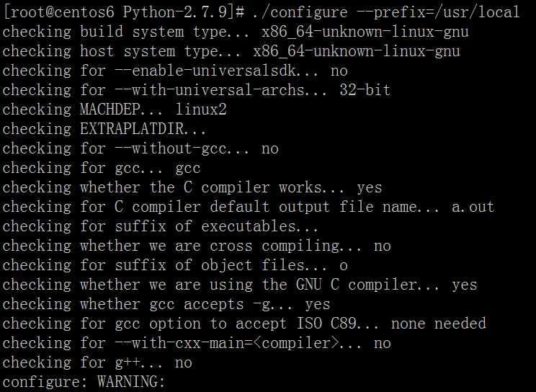Click the 'checking for gcc... gcc' line

click(102, 168)
